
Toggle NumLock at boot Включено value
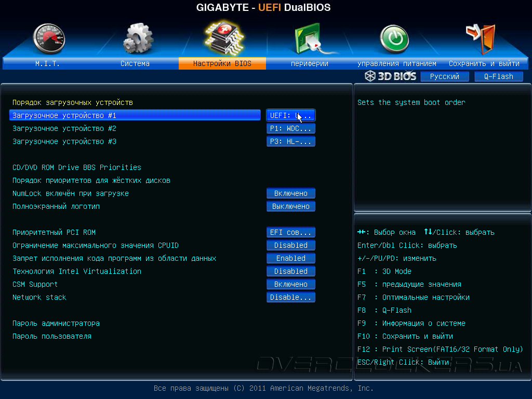(291, 193)
